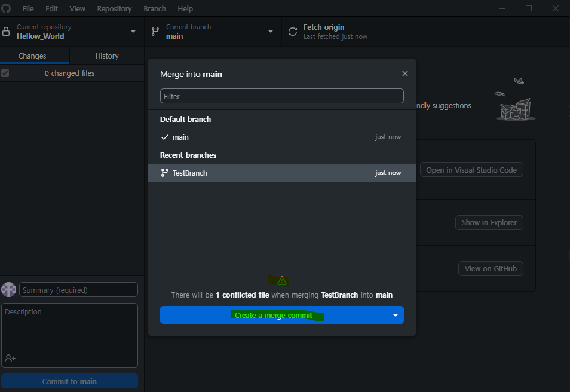
Task: Open the merge commit options arrow
Action: [396, 316]
